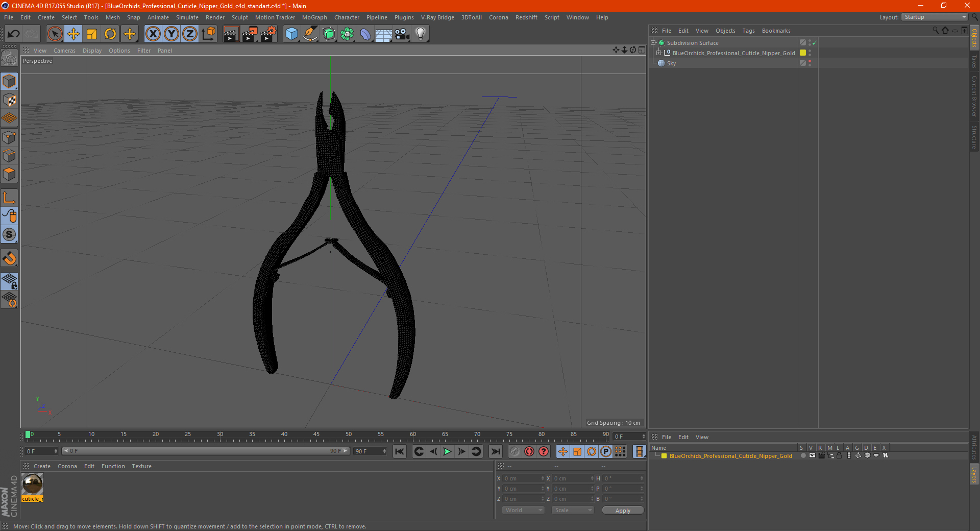980x531 pixels.
Task: Switch to Model mode in left sidebar
Action: pyautogui.click(x=9, y=81)
